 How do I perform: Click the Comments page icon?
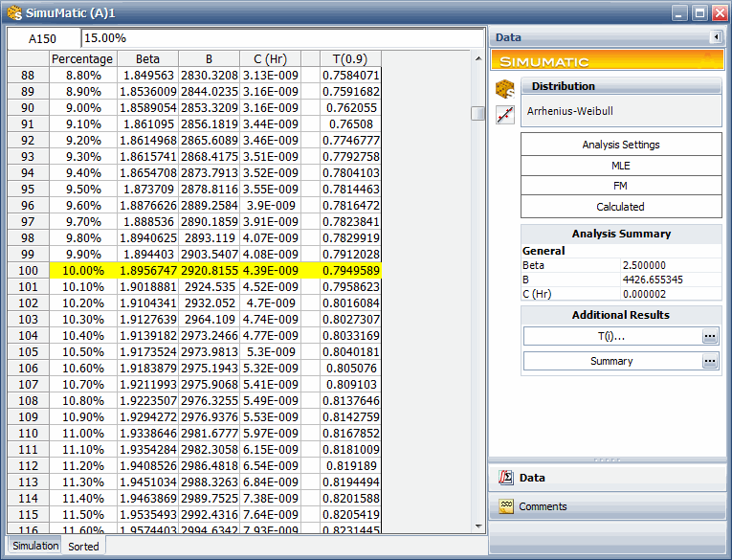coord(505,506)
